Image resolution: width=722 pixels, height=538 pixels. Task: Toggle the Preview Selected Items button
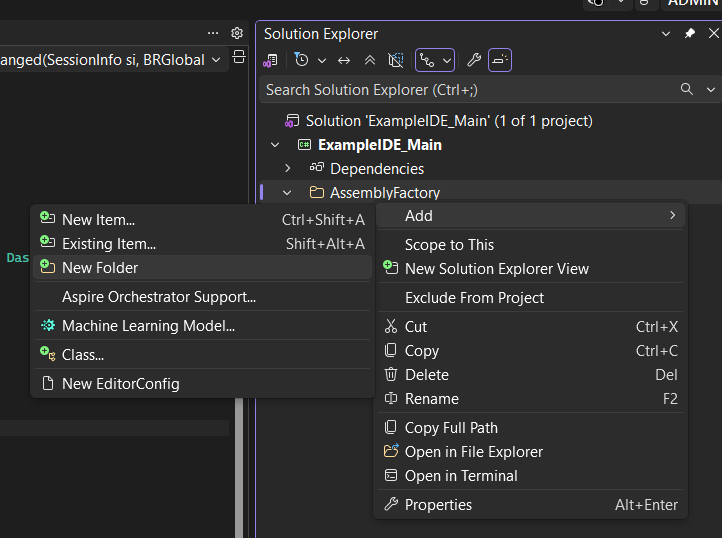point(500,60)
